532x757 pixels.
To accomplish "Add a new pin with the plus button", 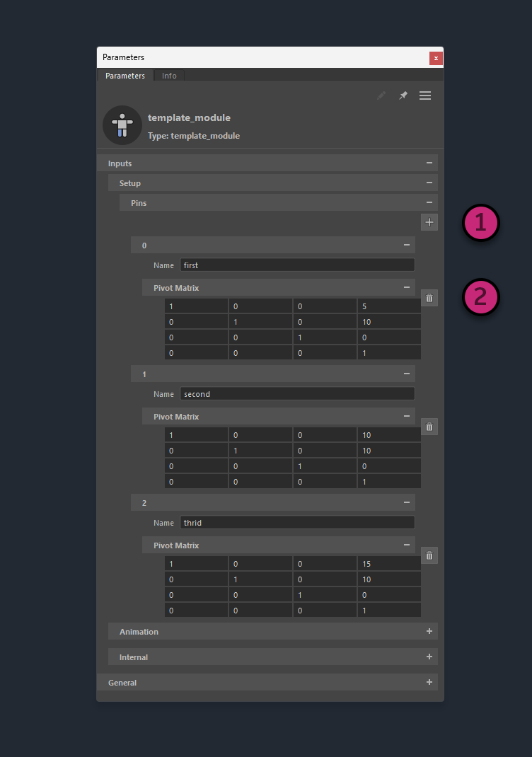I will [429, 222].
